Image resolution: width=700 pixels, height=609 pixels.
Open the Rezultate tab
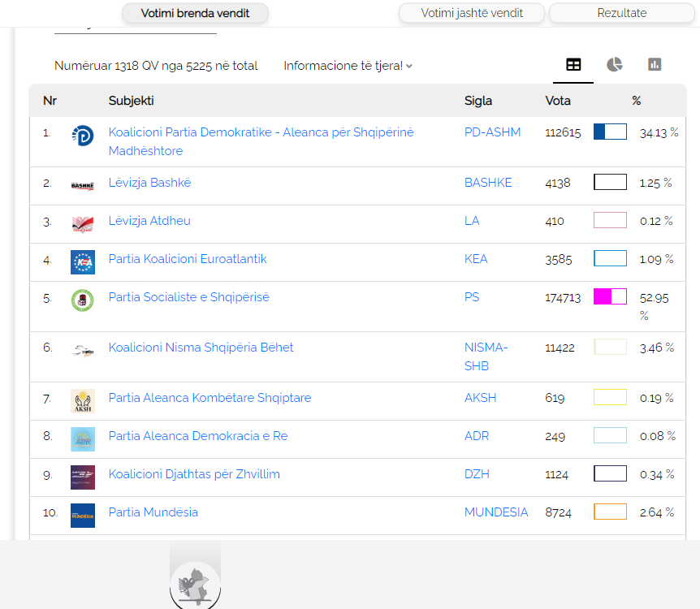tap(621, 13)
